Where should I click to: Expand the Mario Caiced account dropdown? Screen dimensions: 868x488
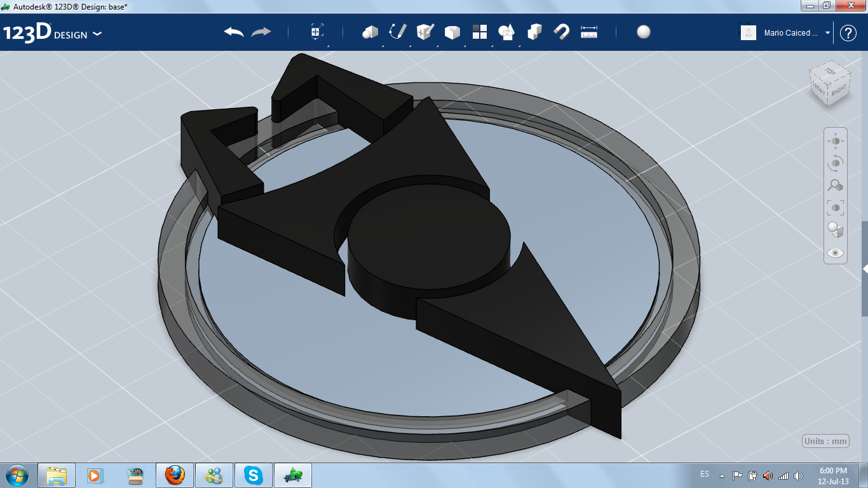tap(827, 33)
